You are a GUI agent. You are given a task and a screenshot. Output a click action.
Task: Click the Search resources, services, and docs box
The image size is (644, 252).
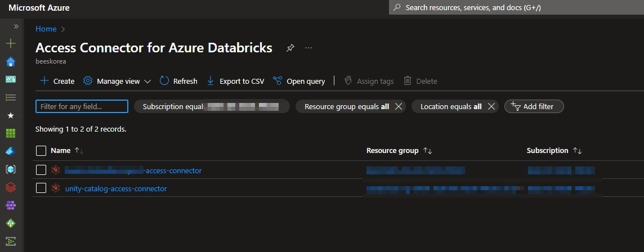coord(516,7)
